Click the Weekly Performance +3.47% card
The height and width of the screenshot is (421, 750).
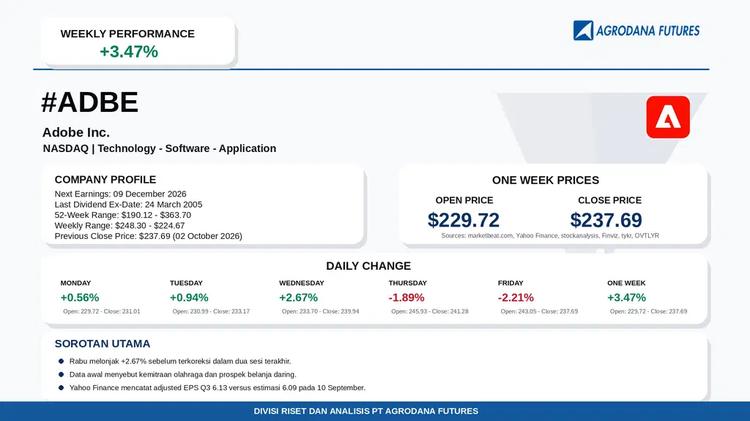point(138,42)
